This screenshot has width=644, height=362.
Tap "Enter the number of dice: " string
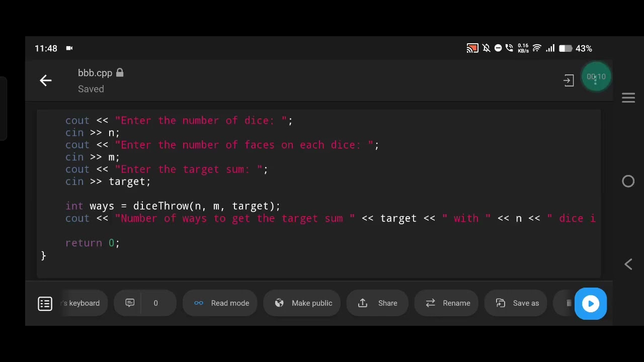[x=201, y=121]
